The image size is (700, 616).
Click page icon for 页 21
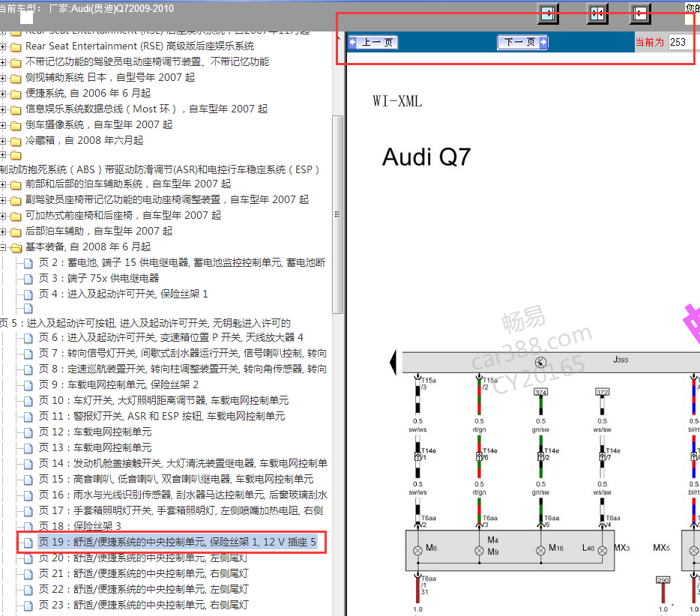coord(28,574)
